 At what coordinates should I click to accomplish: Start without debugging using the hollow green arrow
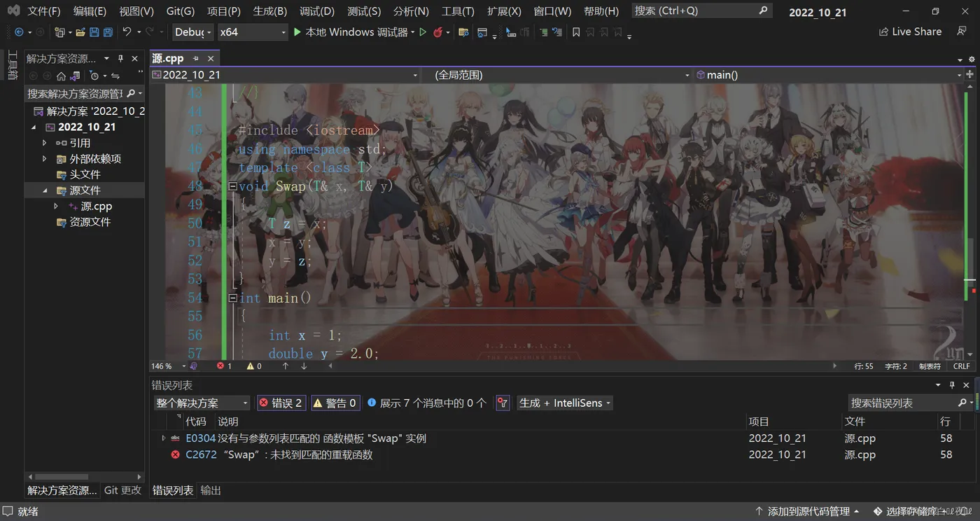pyautogui.click(x=423, y=32)
